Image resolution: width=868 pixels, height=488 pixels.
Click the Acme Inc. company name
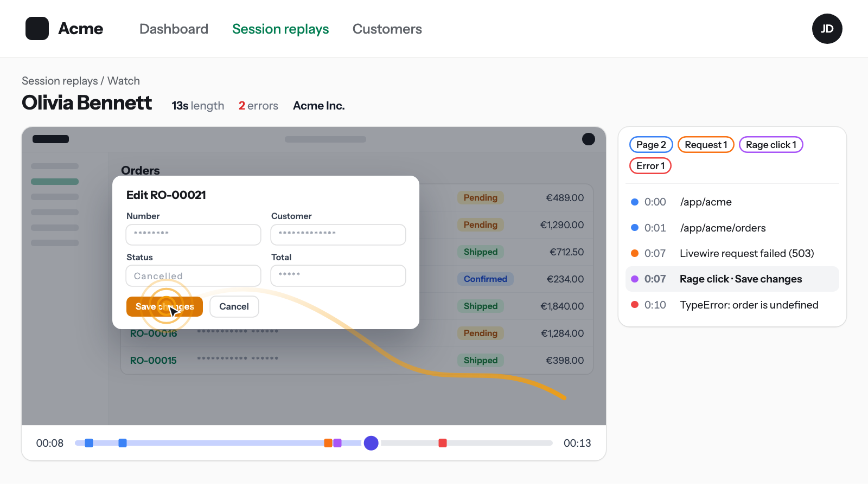(319, 106)
